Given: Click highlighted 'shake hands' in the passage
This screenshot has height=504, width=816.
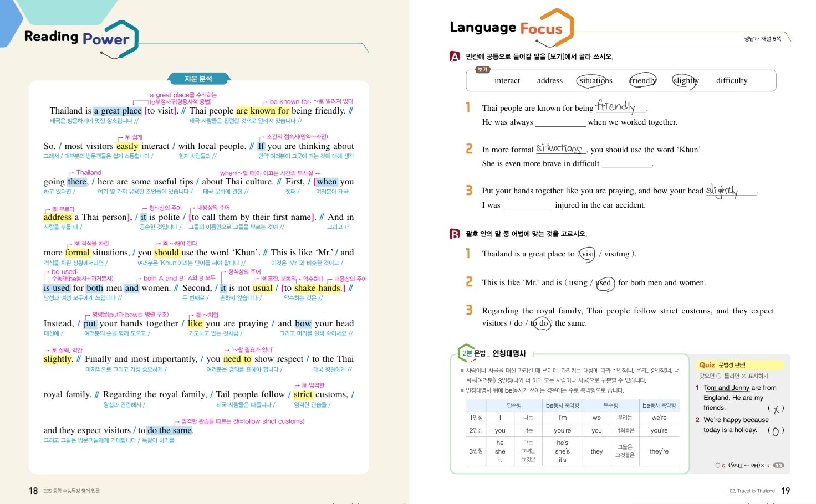Looking at the screenshot, I should 318,288.
